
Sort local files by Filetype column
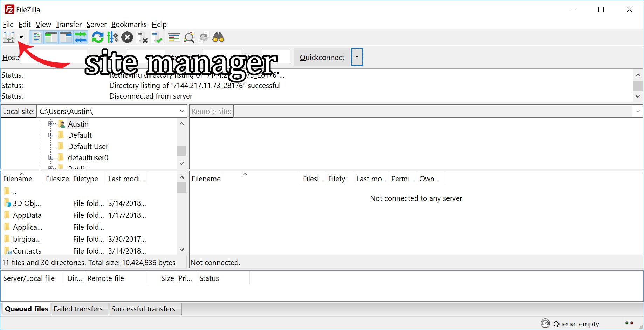tap(88, 179)
